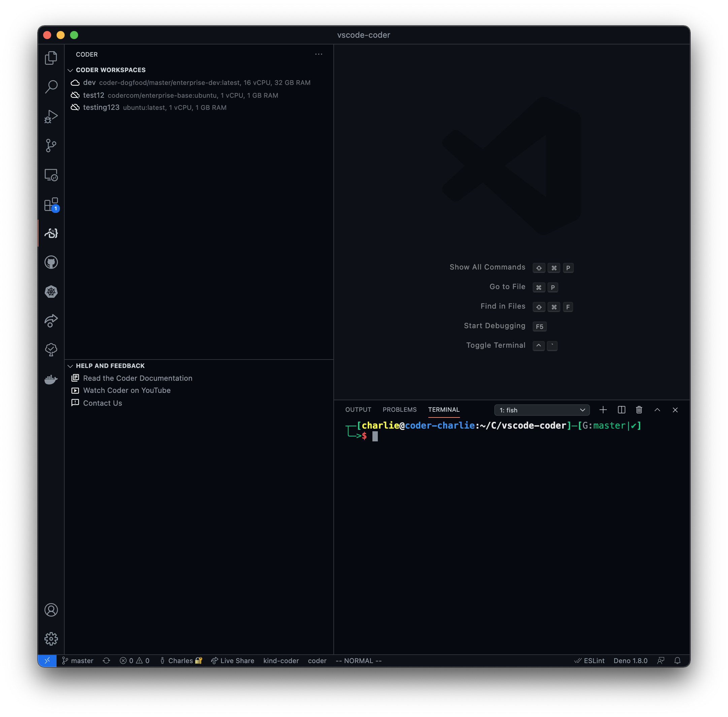Viewport: 728px width, 717px height.
Task: Click the remote window indicator in status bar
Action: (47, 660)
